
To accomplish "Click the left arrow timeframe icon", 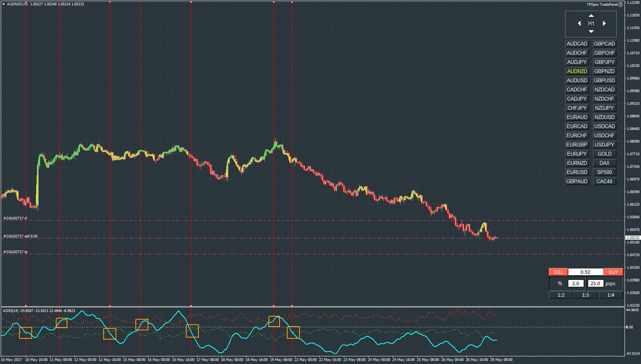I will [579, 23].
